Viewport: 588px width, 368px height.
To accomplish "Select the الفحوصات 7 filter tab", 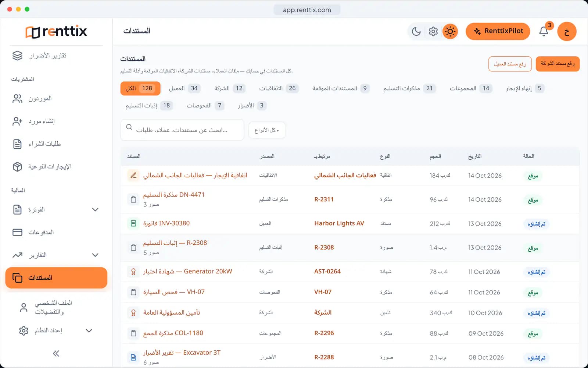I will click(205, 106).
